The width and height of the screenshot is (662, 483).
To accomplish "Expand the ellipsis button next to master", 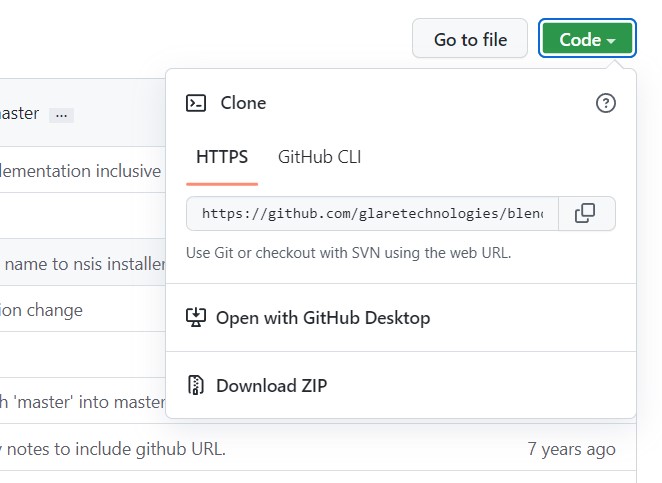I will tap(61, 114).
